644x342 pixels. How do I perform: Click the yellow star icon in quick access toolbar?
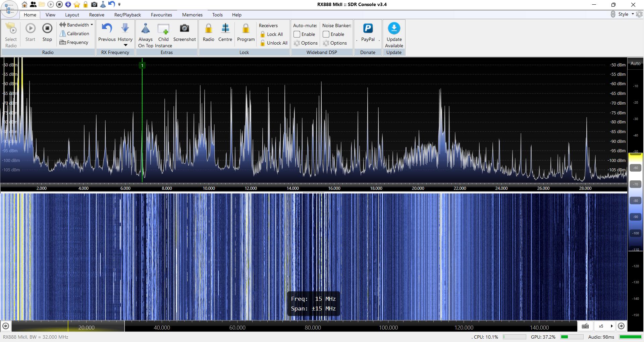pyautogui.click(x=77, y=4)
